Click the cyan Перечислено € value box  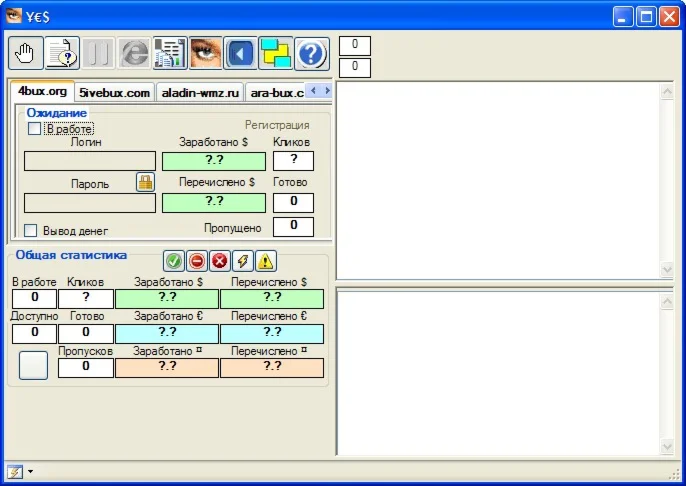pos(272,334)
